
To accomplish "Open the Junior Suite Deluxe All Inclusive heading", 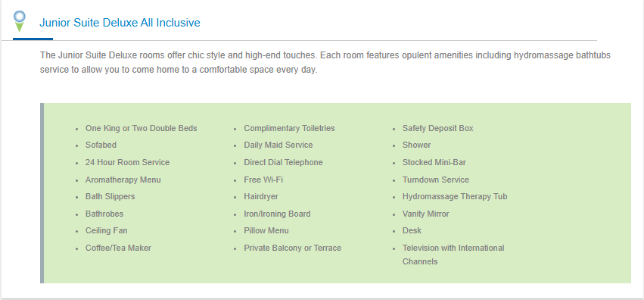I will pyautogui.click(x=120, y=23).
